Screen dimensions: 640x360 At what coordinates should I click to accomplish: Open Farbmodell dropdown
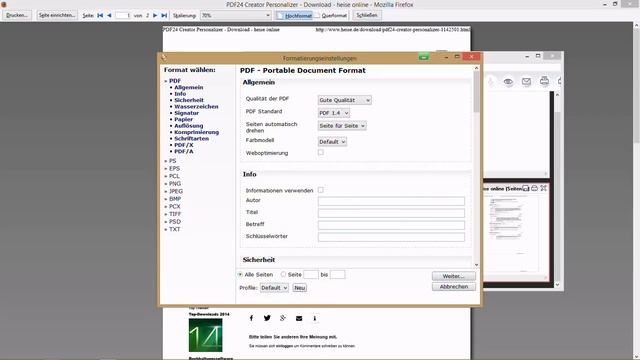pos(332,142)
